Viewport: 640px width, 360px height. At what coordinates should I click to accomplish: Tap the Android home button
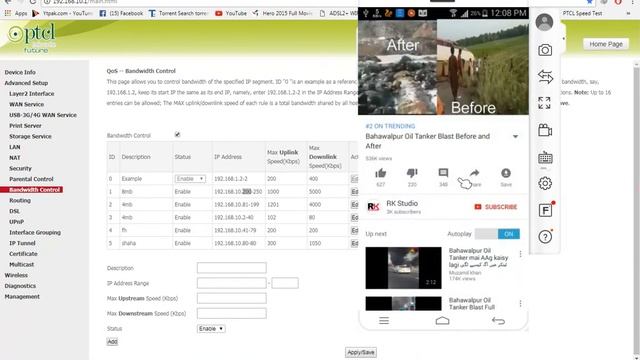(442, 320)
